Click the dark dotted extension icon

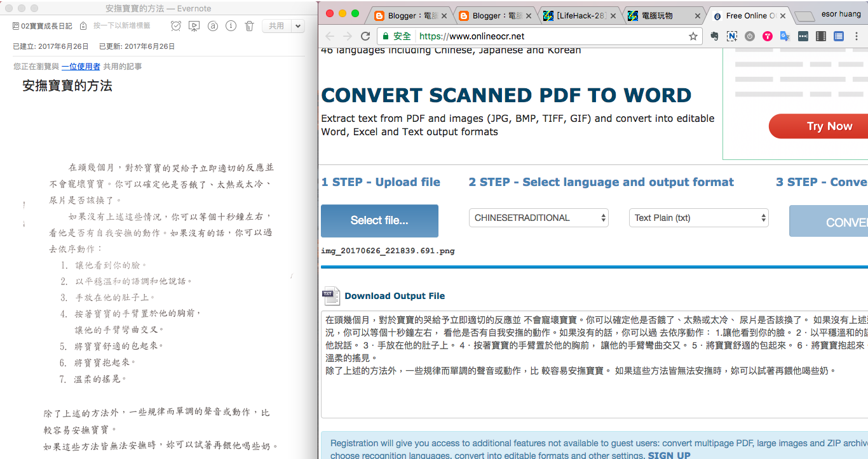(x=803, y=36)
